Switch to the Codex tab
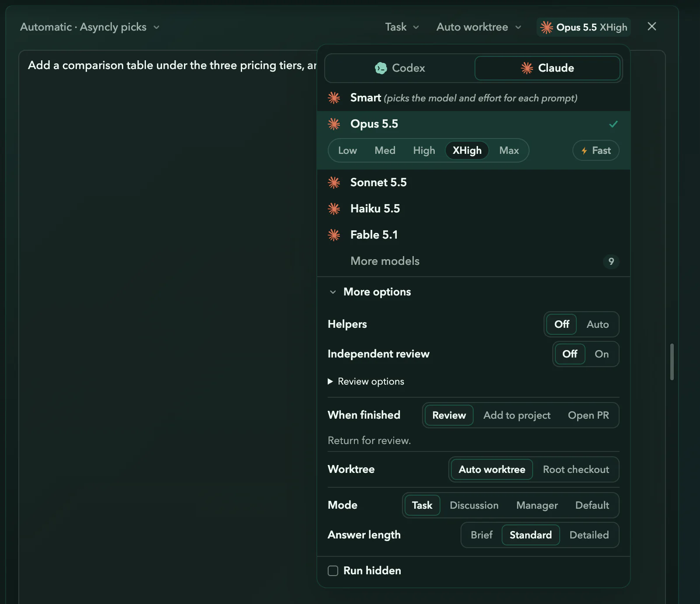 [x=399, y=68]
